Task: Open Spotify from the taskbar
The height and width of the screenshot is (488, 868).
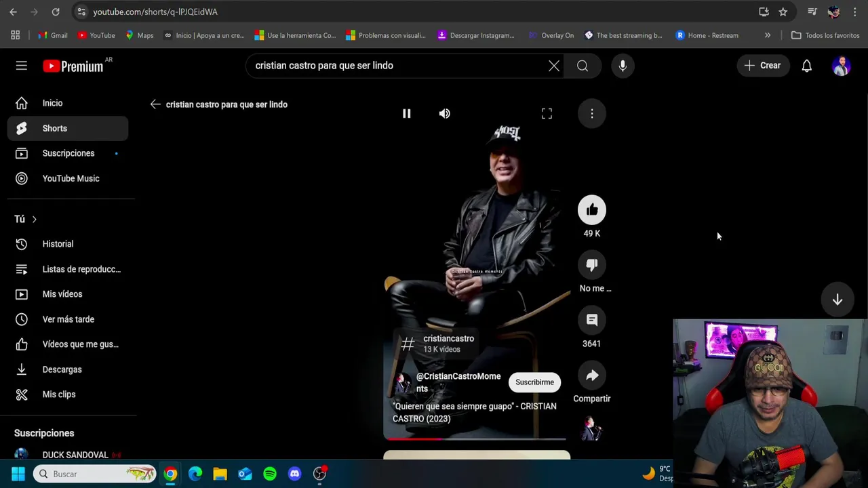Action: coord(270,474)
